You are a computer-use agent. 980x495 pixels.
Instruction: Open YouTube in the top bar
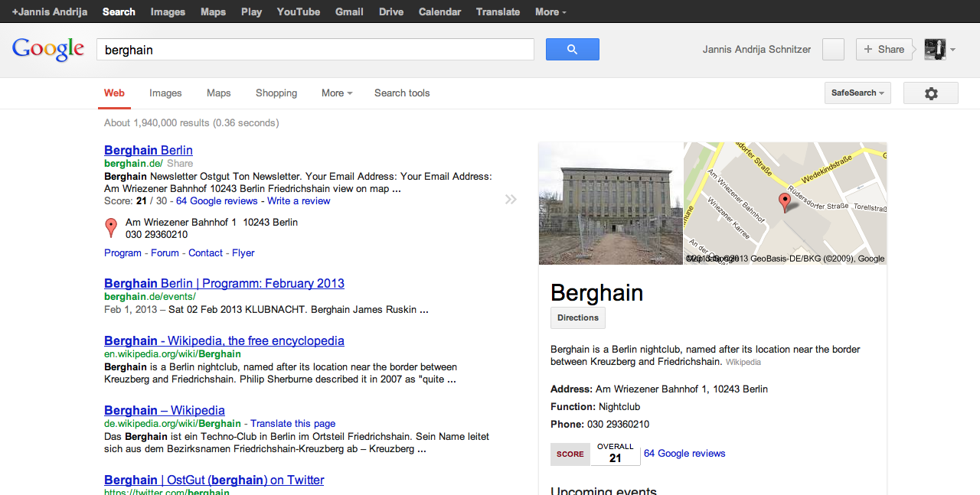[x=299, y=11]
